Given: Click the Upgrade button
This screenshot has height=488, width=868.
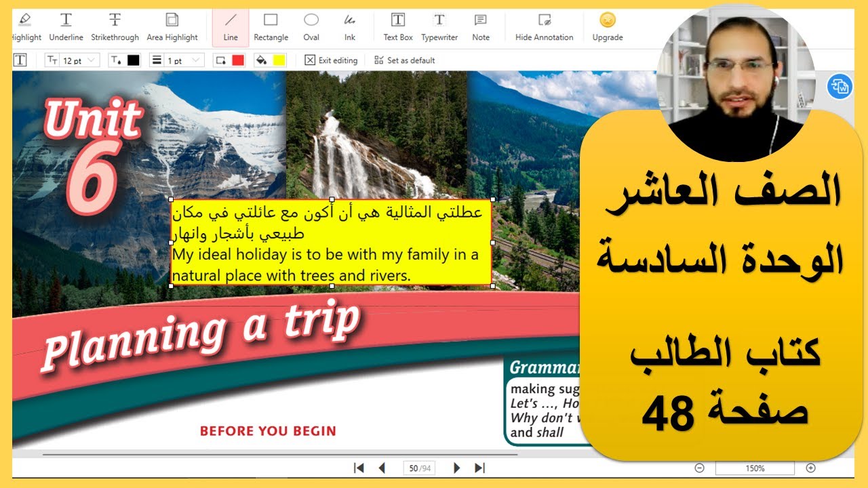Looking at the screenshot, I should click(608, 27).
